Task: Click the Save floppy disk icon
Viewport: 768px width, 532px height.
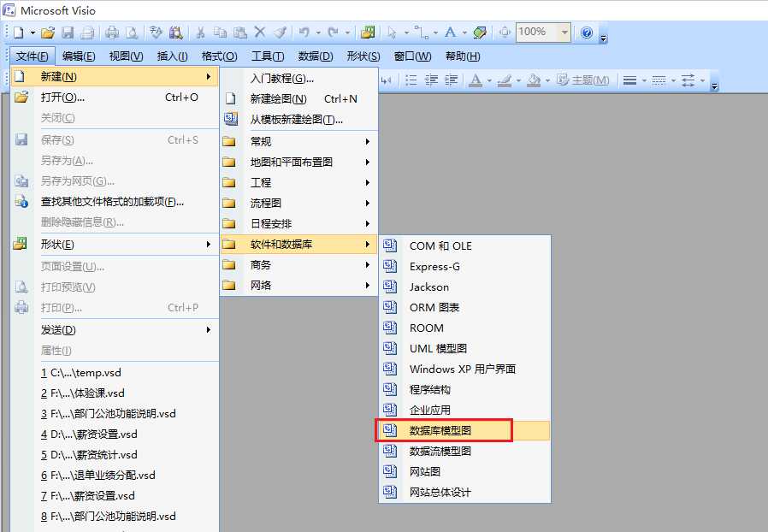Action: [68, 33]
